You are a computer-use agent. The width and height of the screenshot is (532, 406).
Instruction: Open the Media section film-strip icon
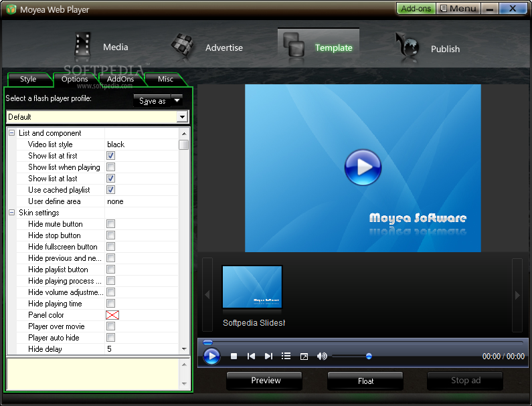(82, 44)
